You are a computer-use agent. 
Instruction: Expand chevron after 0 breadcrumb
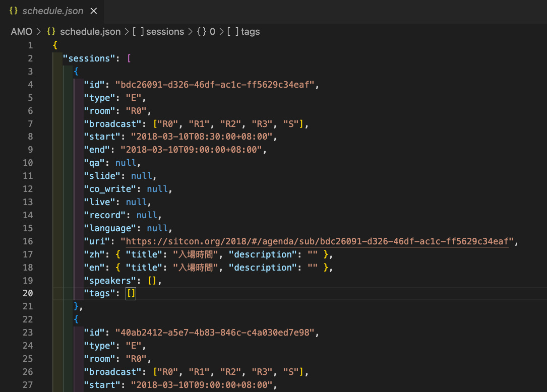221,32
